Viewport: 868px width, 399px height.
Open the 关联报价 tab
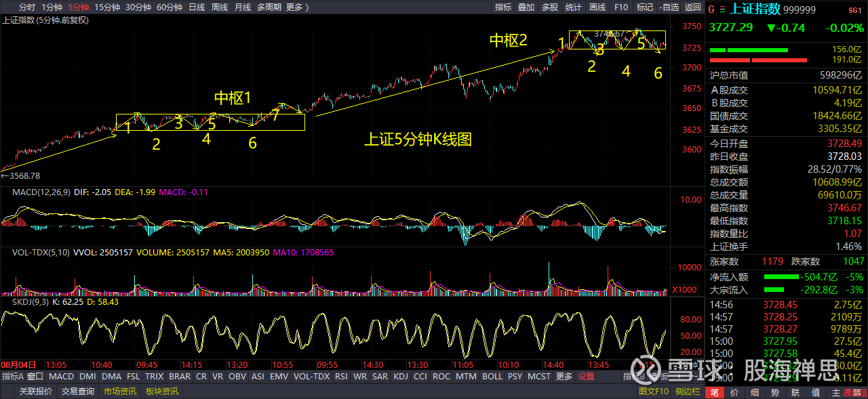click(x=36, y=391)
